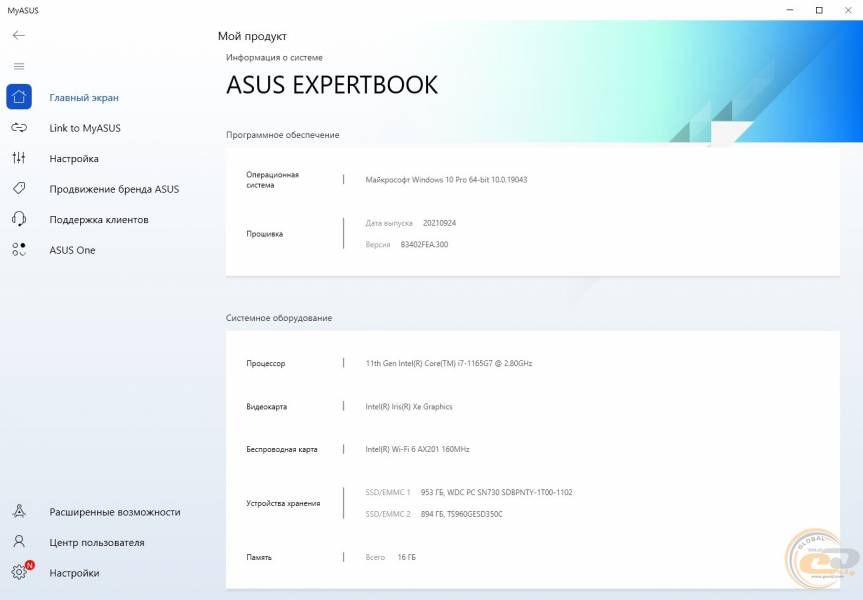863x600 pixels.
Task: Click the home icon for Главный экран
Action: (19, 97)
